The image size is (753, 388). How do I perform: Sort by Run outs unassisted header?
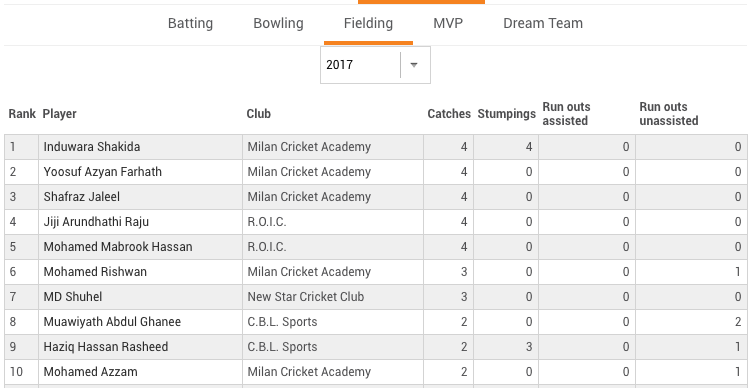(669, 114)
